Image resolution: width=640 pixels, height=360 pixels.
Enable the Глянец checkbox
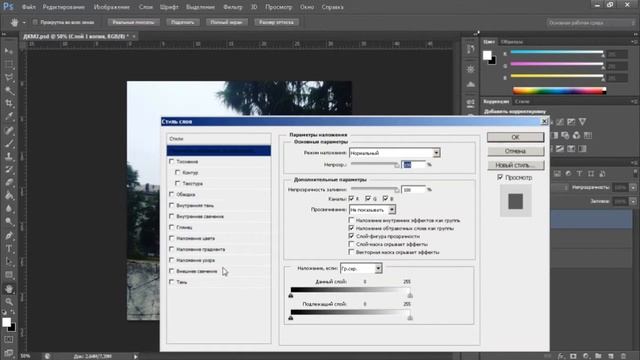tap(171, 227)
